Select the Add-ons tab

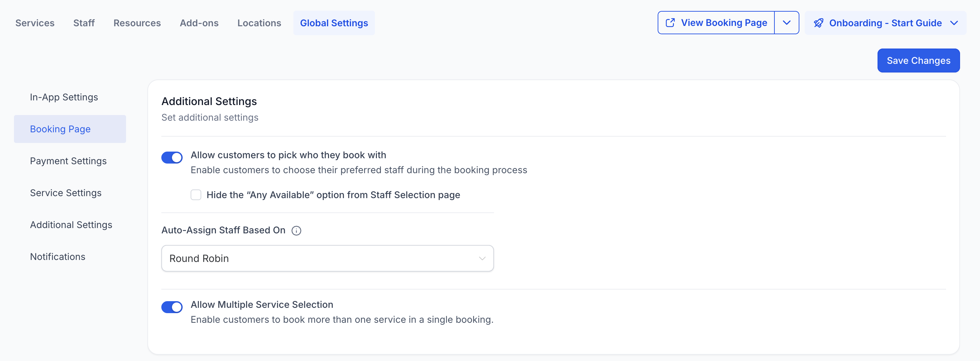(x=199, y=23)
